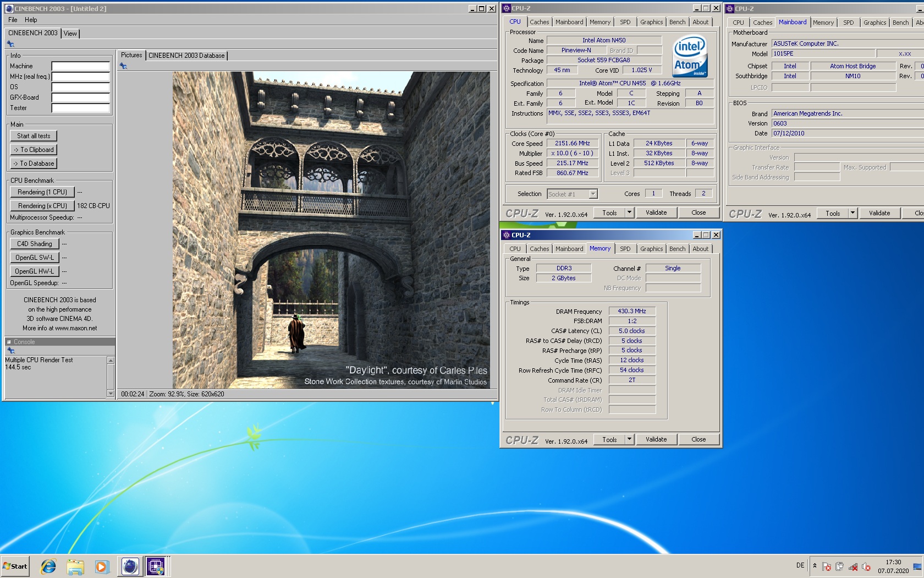The width and height of the screenshot is (924, 578).
Task: Open the File menu in CINEBENCH
Action: click(13, 20)
